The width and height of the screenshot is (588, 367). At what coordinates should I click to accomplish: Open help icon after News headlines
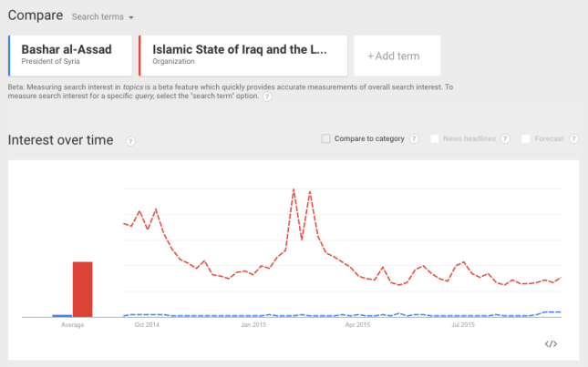click(506, 139)
